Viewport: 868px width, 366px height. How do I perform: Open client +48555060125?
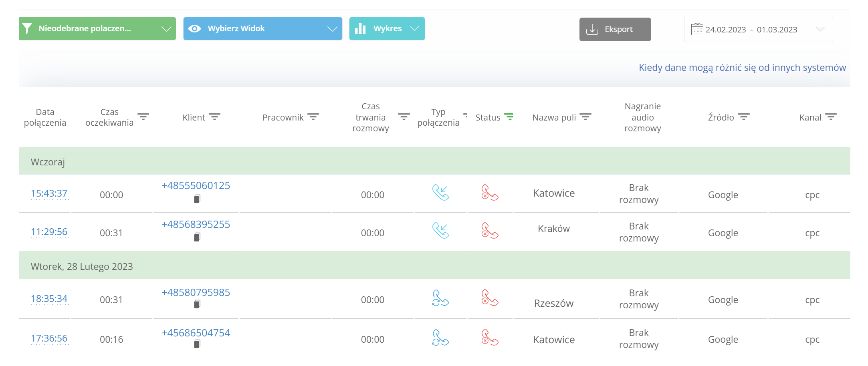196,186
